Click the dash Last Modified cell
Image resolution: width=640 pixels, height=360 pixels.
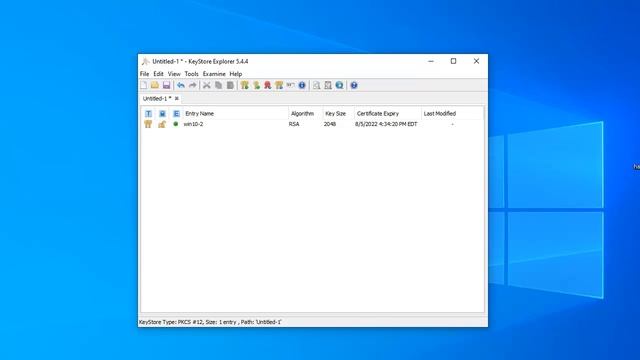(452, 124)
